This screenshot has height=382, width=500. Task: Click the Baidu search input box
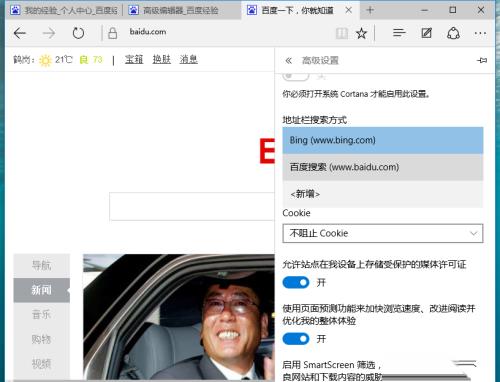[x=192, y=206]
